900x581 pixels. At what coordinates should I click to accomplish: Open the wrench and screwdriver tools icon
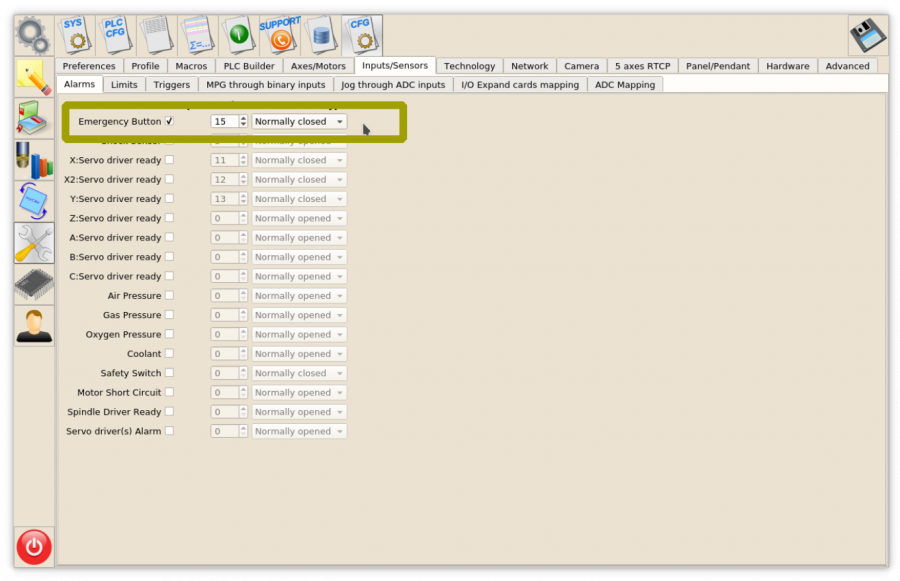[34, 242]
